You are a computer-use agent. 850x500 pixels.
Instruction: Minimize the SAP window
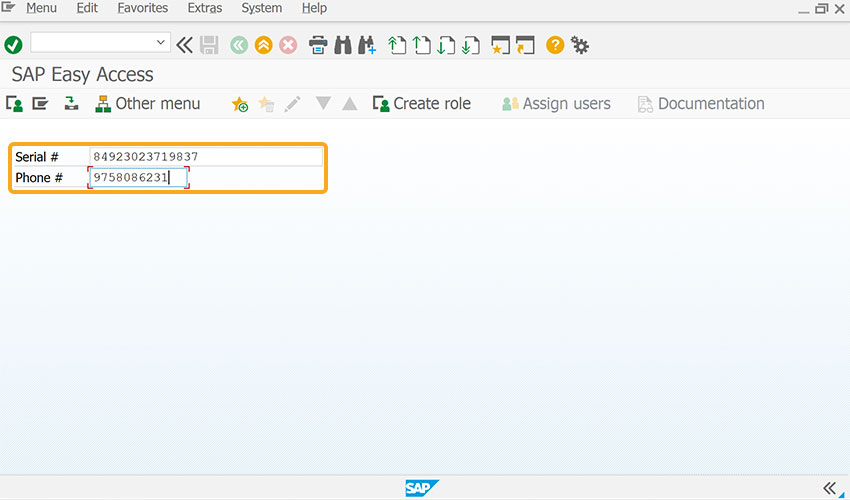(803, 10)
